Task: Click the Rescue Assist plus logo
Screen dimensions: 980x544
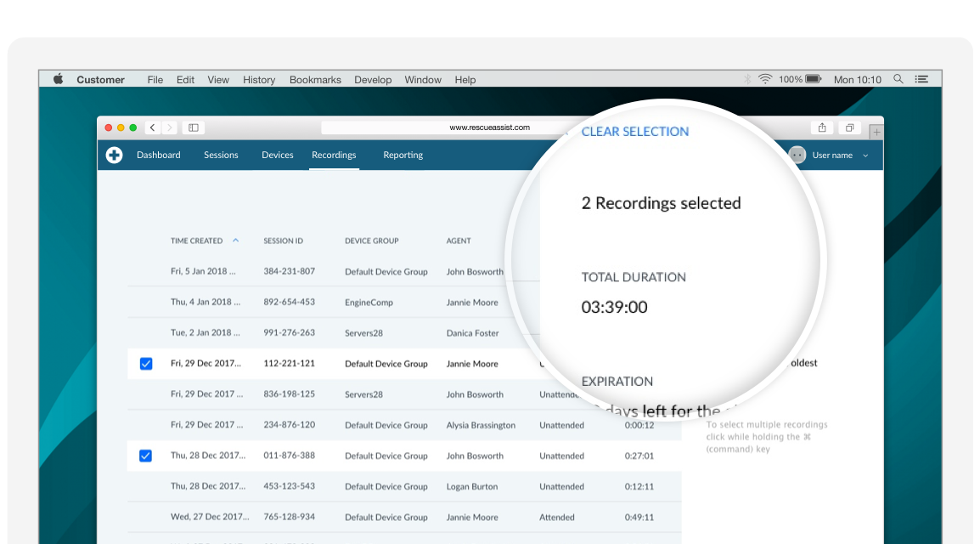Action: click(x=114, y=155)
